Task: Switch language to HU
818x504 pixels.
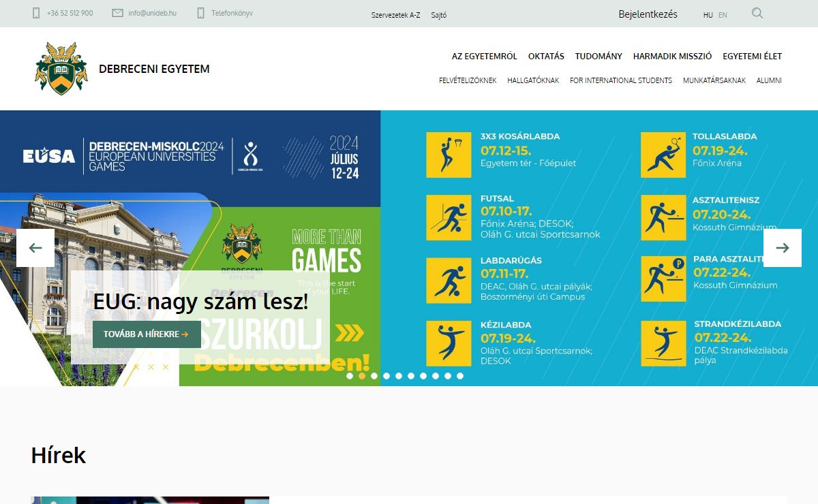Action: click(708, 15)
